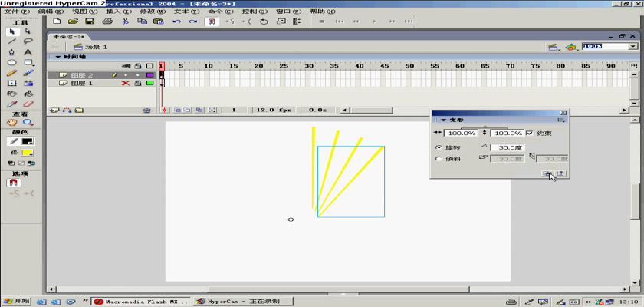Click the green outline color of 图层 1
This screenshot has width=644, height=307.
pos(149,84)
